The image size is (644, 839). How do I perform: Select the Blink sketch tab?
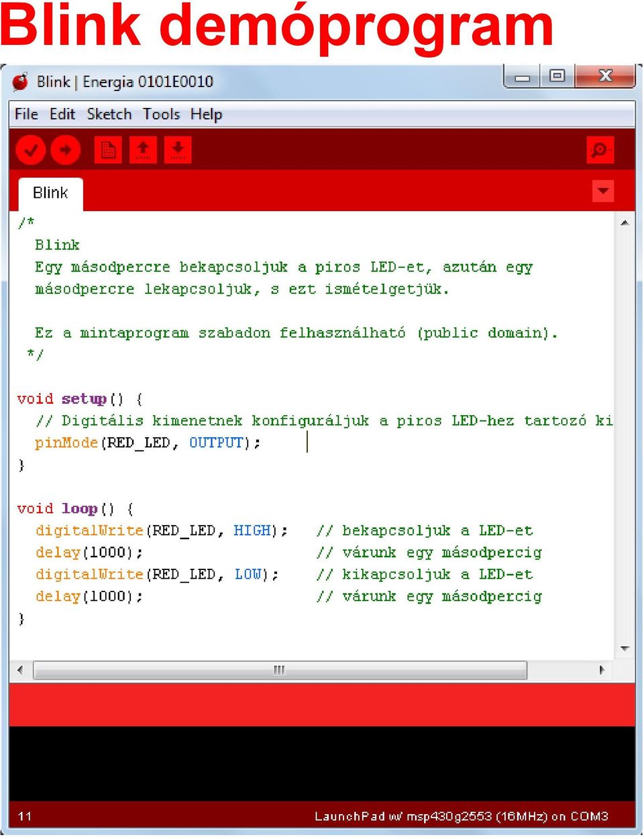50,193
